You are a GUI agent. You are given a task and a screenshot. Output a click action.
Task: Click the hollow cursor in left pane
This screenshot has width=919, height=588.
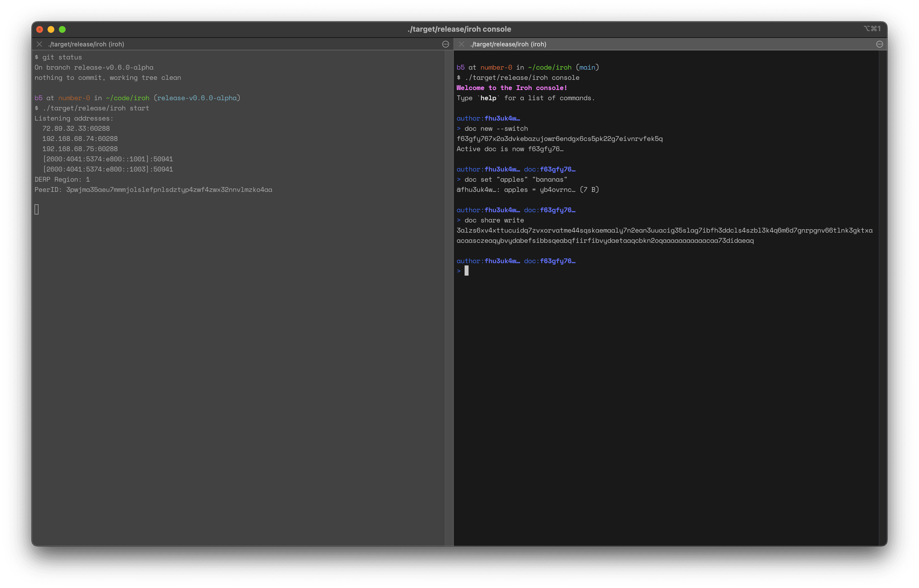[37, 209]
